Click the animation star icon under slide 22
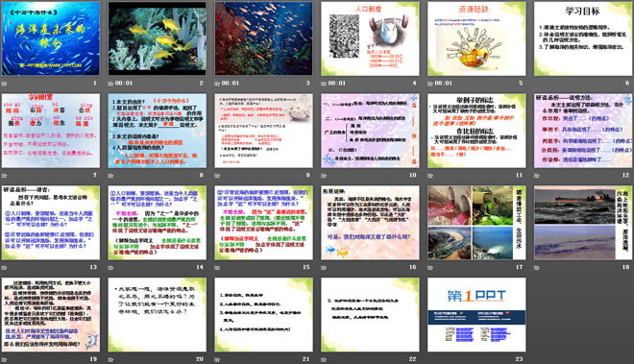The width and height of the screenshot is (634, 364). tap(324, 359)
